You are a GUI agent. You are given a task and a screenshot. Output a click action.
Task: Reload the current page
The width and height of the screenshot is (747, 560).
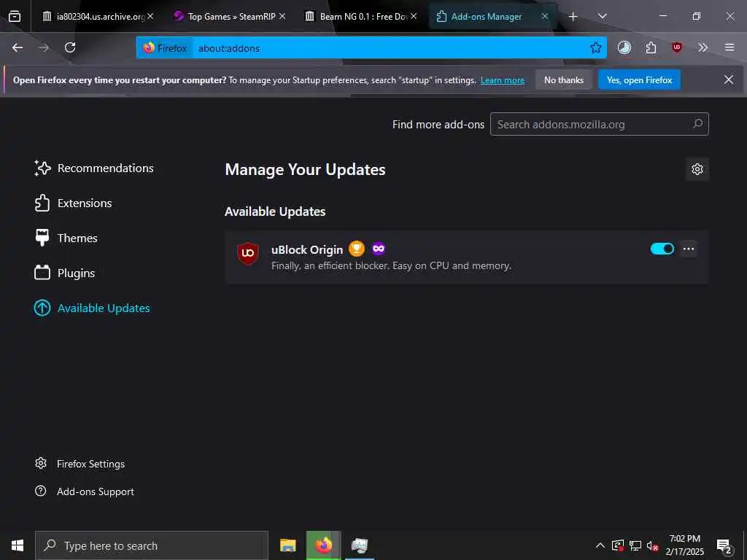[70, 47]
